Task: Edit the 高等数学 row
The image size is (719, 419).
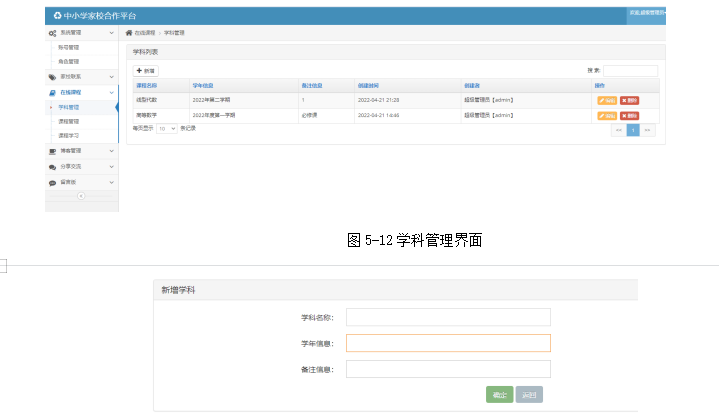Action: (x=607, y=116)
